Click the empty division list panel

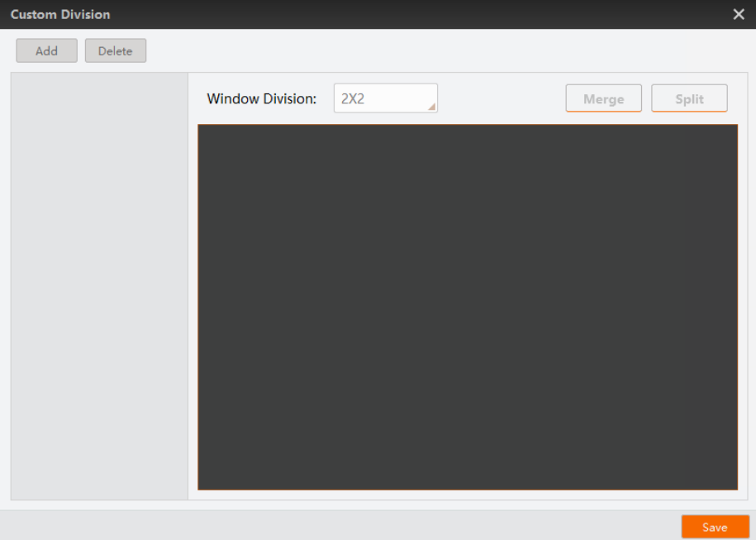click(99, 286)
